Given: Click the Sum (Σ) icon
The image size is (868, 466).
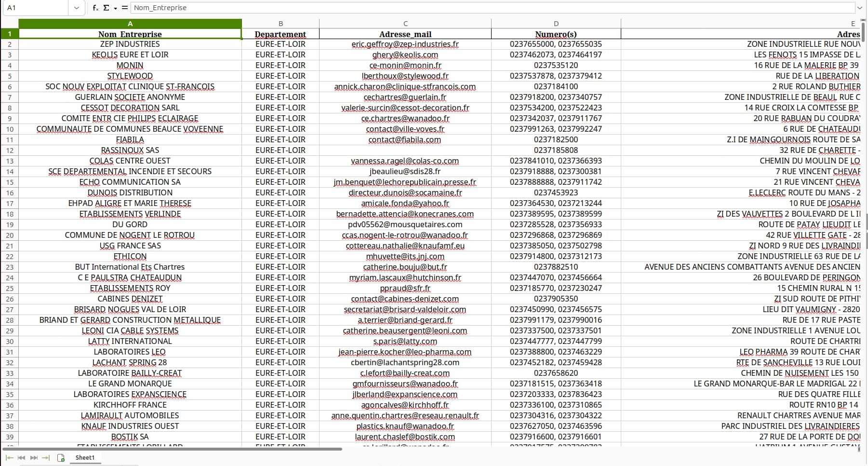Looking at the screenshot, I should tap(107, 8).
